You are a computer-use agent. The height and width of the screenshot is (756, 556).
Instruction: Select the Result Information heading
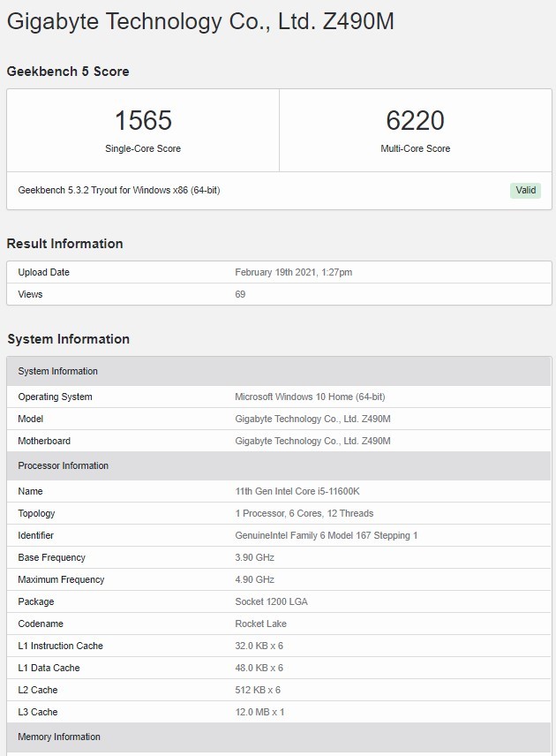65,244
